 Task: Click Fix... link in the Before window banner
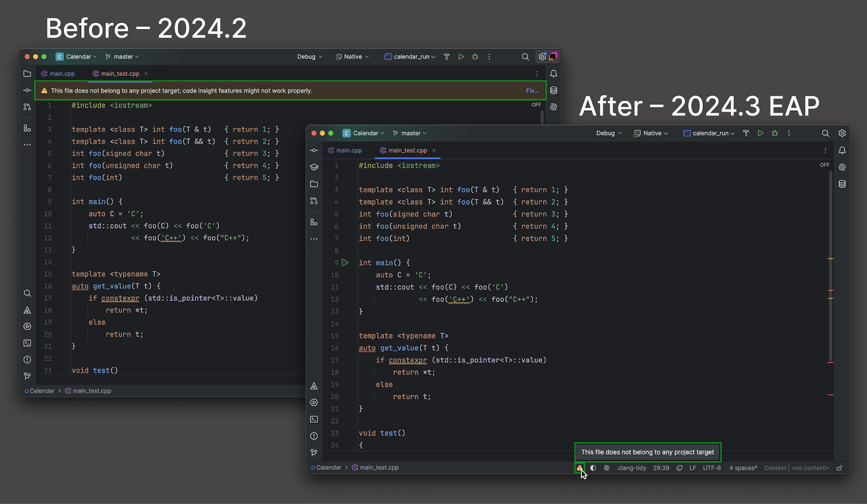(x=532, y=91)
